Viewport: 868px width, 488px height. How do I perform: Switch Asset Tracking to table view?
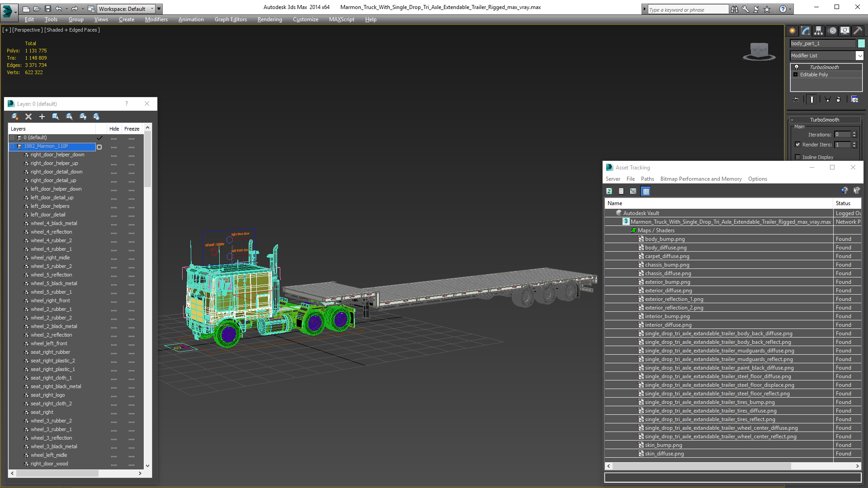coord(646,191)
